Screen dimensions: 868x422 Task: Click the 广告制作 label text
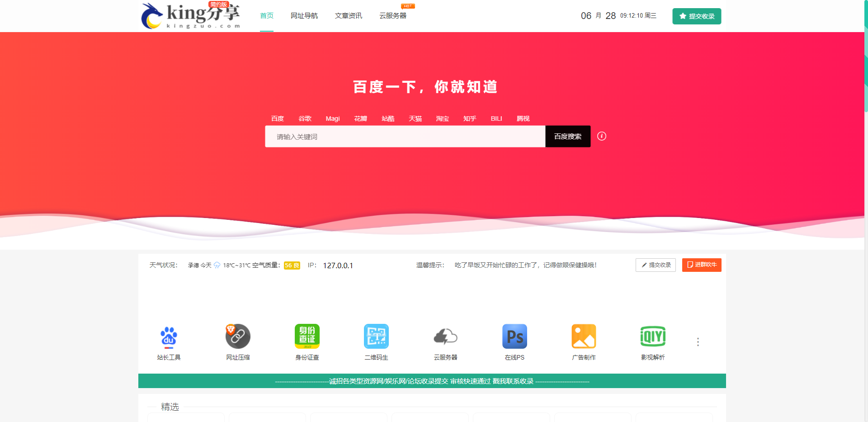point(584,357)
